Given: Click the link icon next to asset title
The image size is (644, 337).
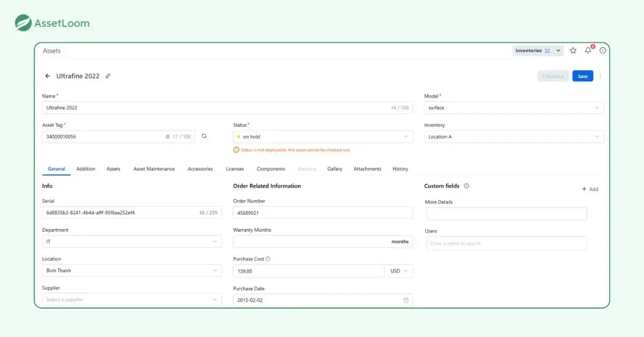Looking at the screenshot, I should (108, 76).
